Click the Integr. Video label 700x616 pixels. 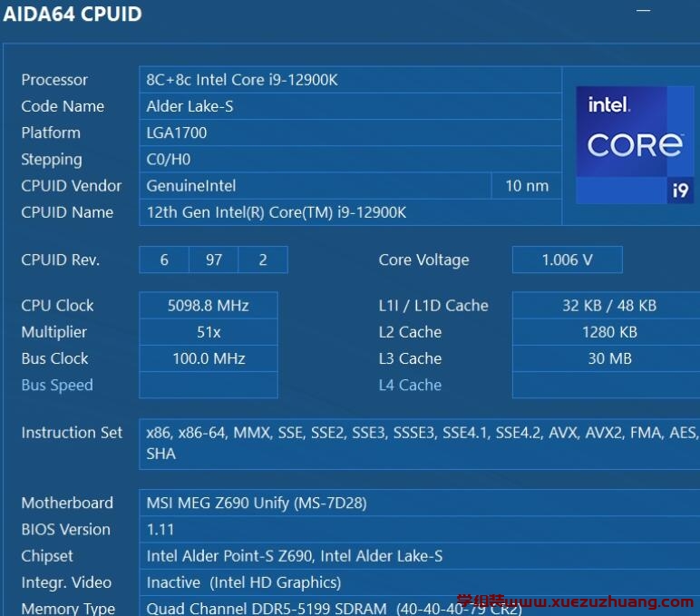tap(66, 582)
